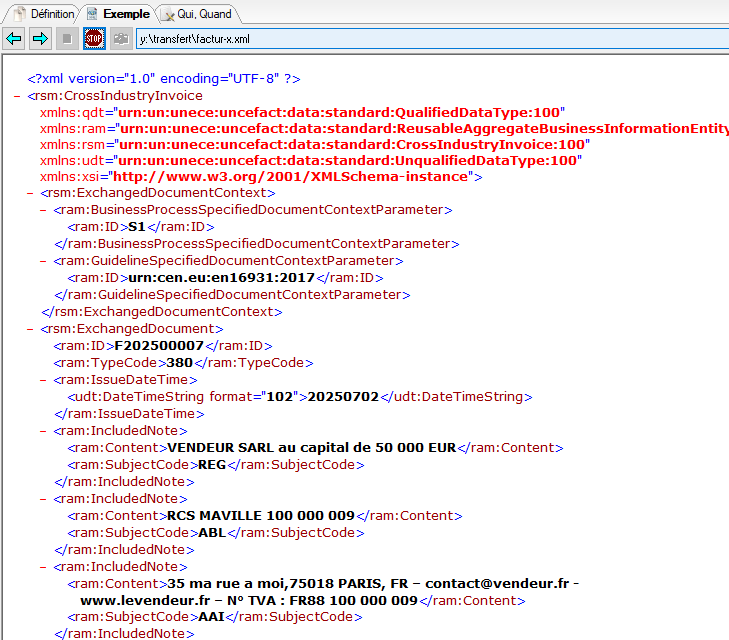The image size is (729, 640).
Task: Click the VENDEUR SARL au capital content
Action: tap(311, 448)
